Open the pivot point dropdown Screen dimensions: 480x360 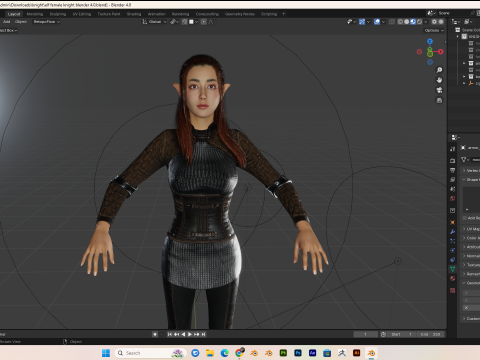tap(174, 22)
